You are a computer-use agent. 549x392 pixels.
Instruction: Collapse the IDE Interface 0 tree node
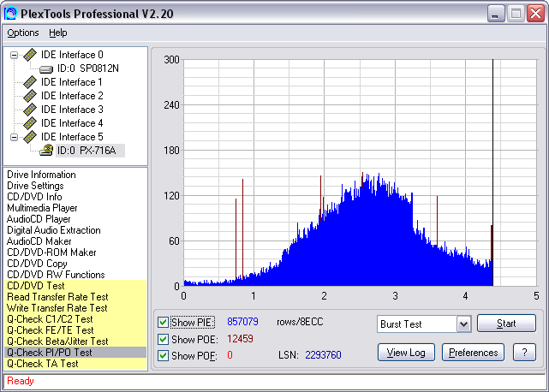14,55
